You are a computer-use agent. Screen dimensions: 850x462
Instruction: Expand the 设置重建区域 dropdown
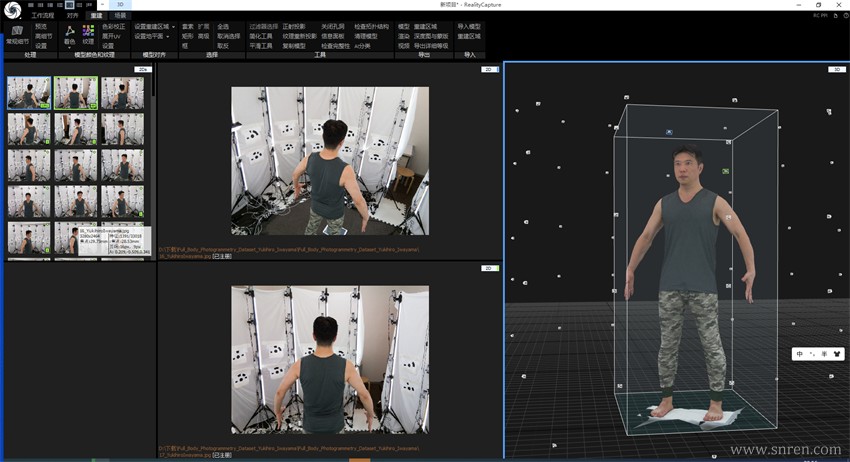point(173,26)
